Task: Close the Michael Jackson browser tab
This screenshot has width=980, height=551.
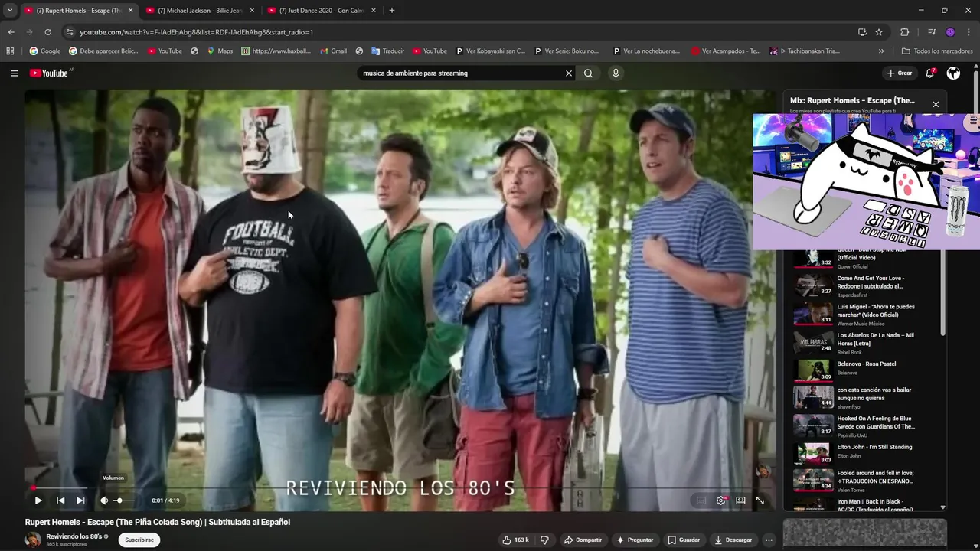Action: coord(252,11)
